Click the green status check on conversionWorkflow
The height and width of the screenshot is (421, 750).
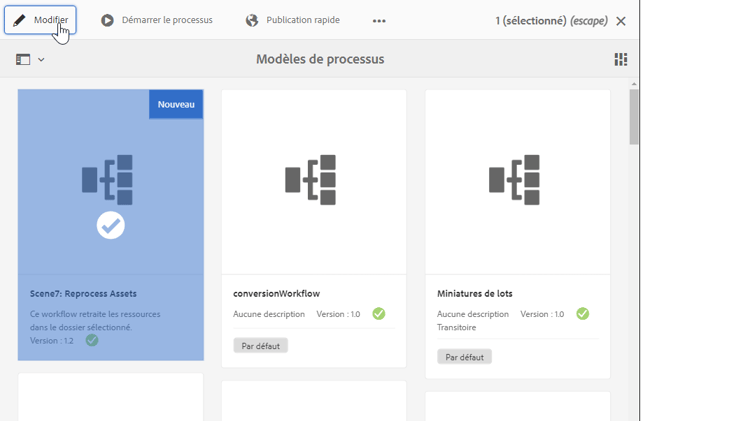click(379, 314)
